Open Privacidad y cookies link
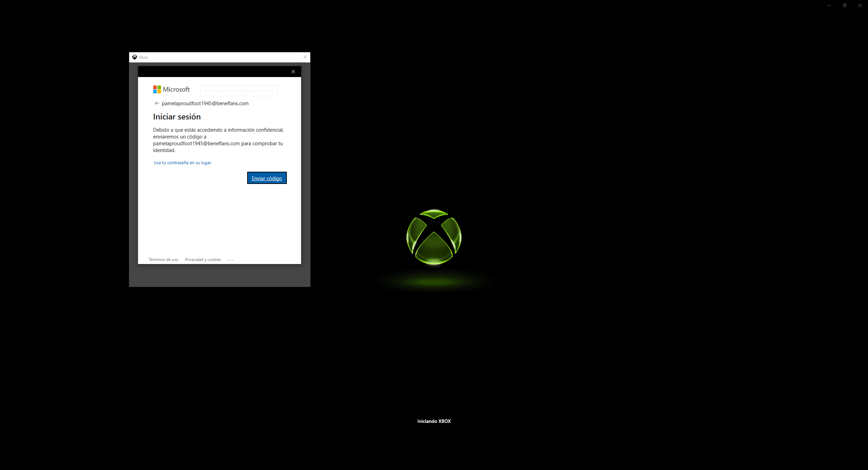Image resolution: width=868 pixels, height=470 pixels. click(x=203, y=260)
